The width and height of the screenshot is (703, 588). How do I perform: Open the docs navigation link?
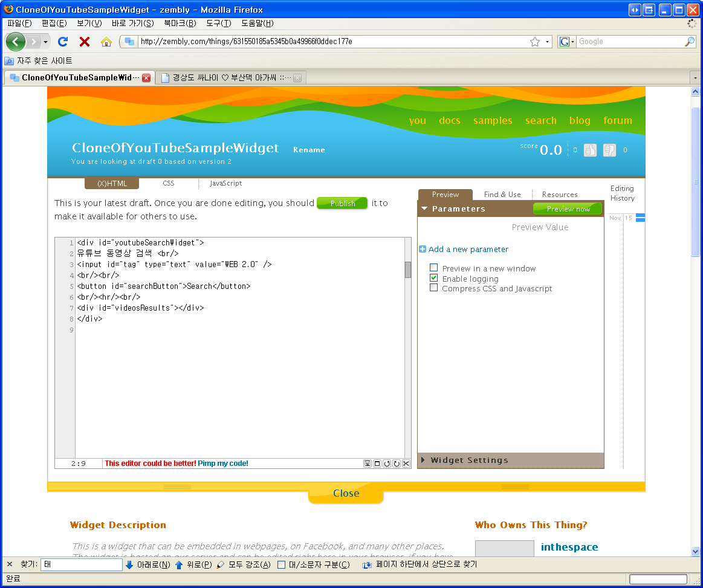pos(450,120)
